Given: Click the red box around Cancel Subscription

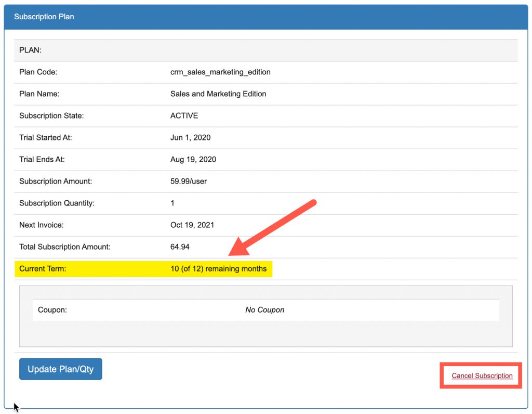Looking at the screenshot, I should click(481, 376).
